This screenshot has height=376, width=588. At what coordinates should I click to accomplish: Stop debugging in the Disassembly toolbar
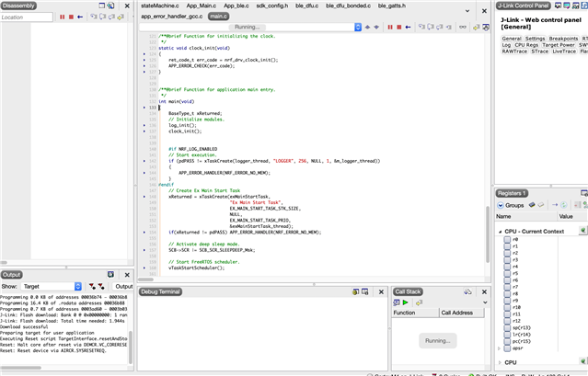[x=71, y=17]
